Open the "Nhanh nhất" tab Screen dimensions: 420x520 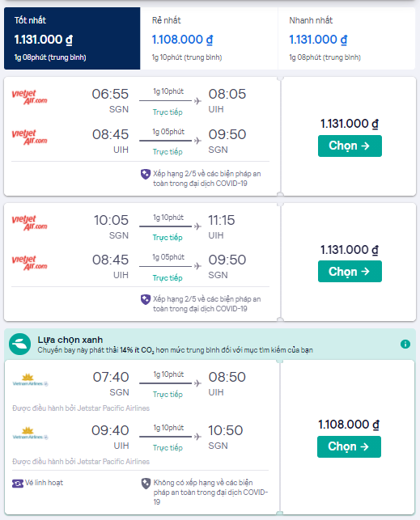click(346, 39)
